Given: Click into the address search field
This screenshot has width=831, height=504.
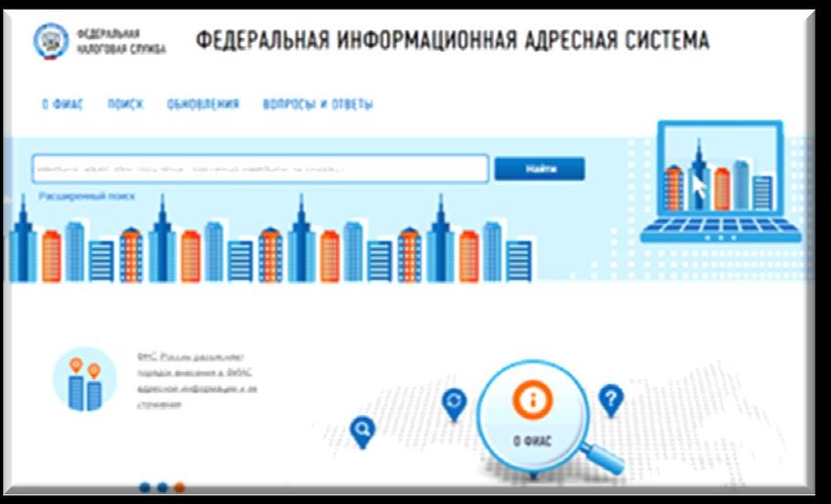Looking at the screenshot, I should [259, 169].
